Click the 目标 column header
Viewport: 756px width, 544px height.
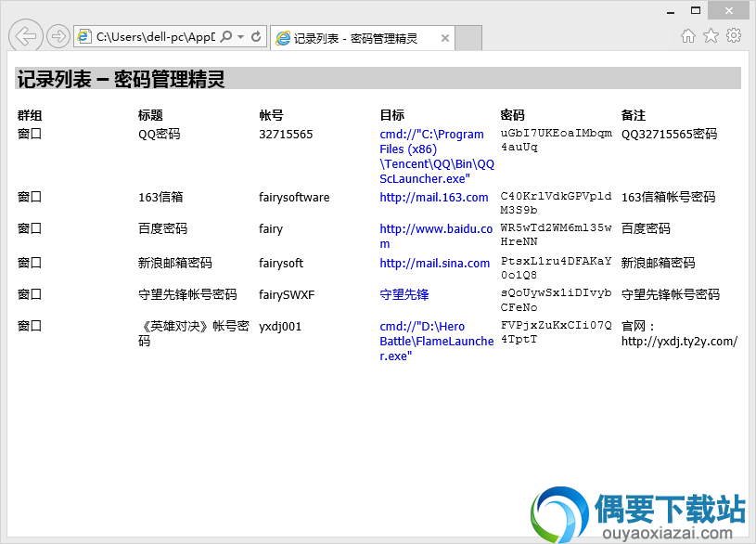pos(392,115)
